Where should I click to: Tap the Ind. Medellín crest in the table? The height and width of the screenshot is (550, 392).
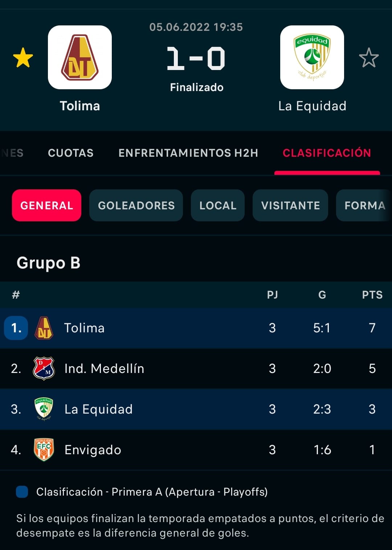click(x=44, y=369)
